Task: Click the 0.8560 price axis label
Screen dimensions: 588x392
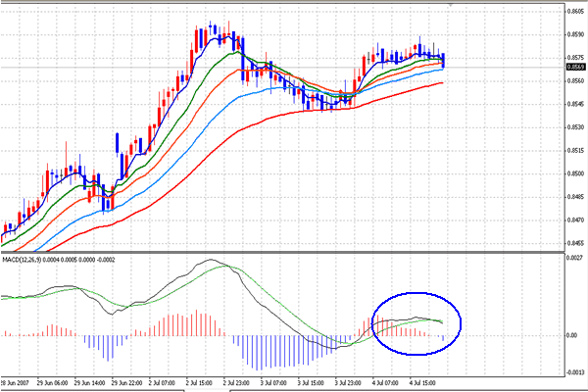Action: point(575,80)
